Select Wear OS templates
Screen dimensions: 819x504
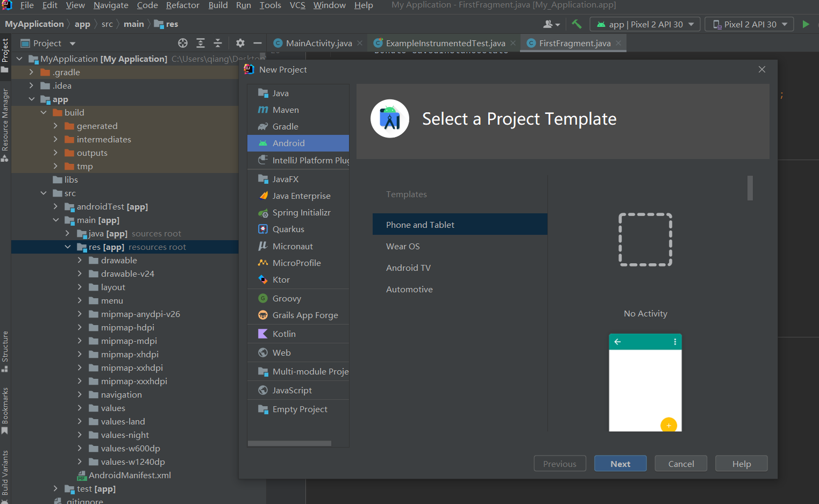[x=460, y=246]
